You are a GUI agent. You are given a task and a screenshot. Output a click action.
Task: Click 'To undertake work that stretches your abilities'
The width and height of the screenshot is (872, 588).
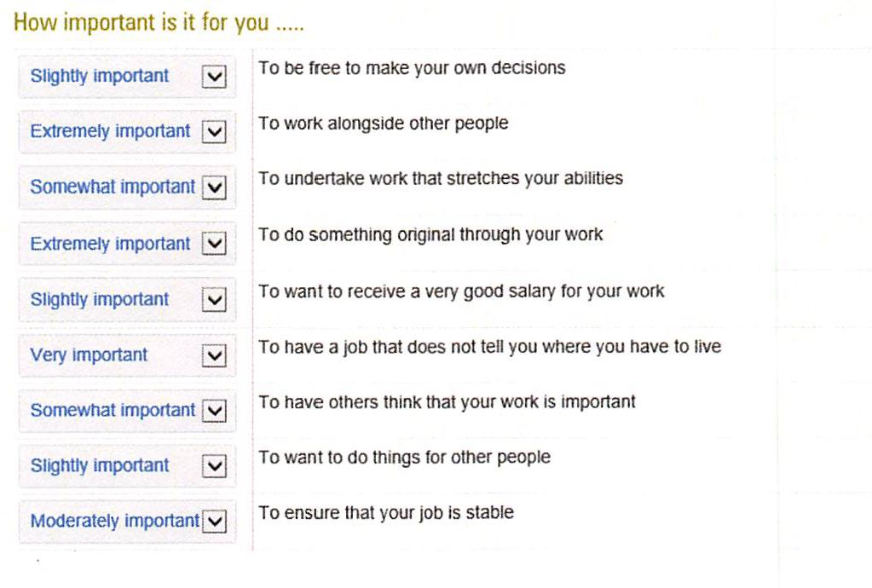click(441, 179)
